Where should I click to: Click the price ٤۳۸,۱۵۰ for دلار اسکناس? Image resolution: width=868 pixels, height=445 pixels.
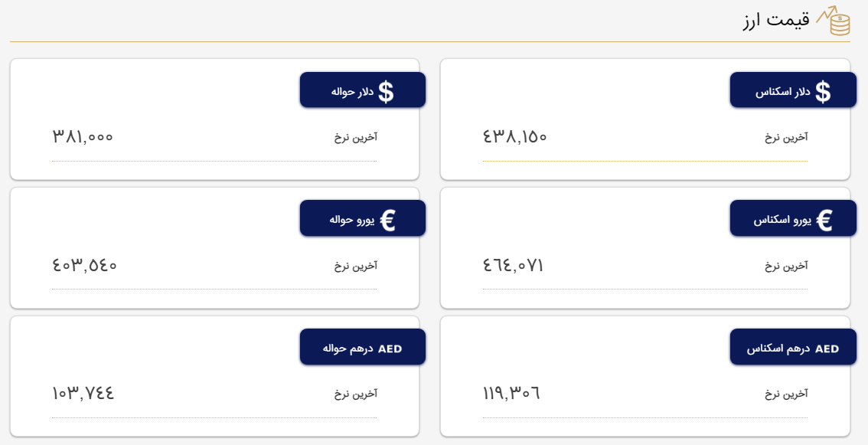point(514,136)
